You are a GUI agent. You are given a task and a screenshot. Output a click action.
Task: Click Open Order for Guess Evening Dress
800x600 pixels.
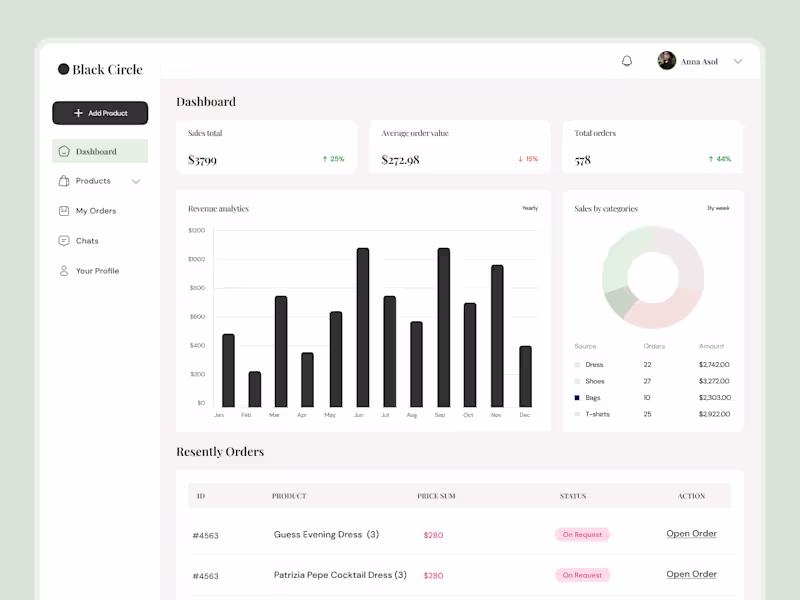pos(692,533)
